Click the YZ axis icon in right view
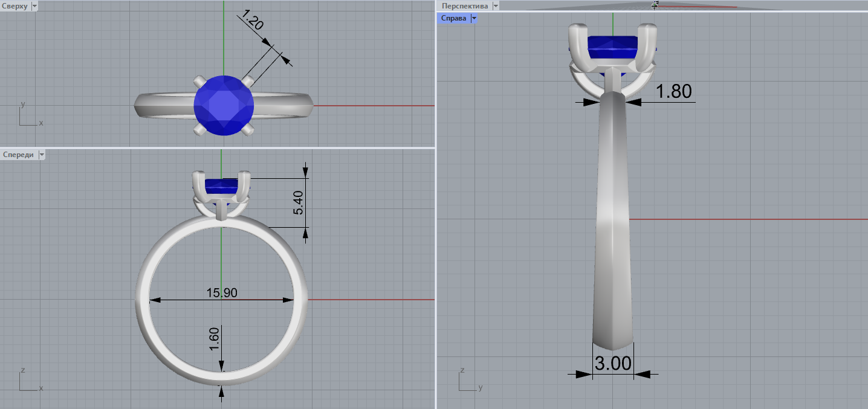 (468, 379)
